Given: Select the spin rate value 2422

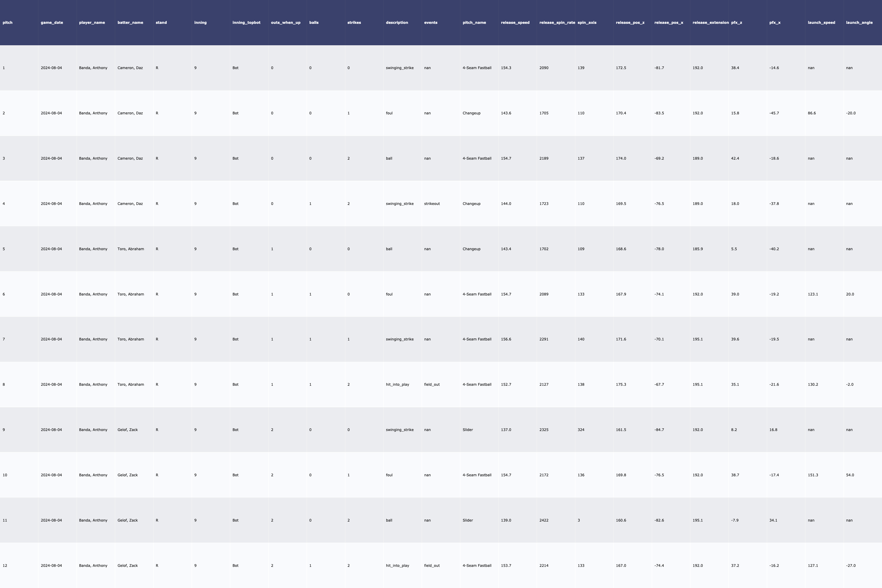Looking at the screenshot, I should tap(544, 520).
